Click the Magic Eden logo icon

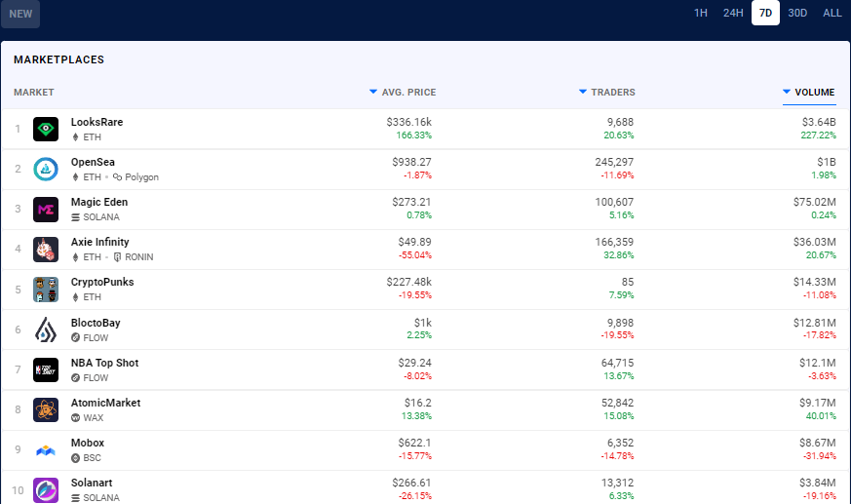46,210
